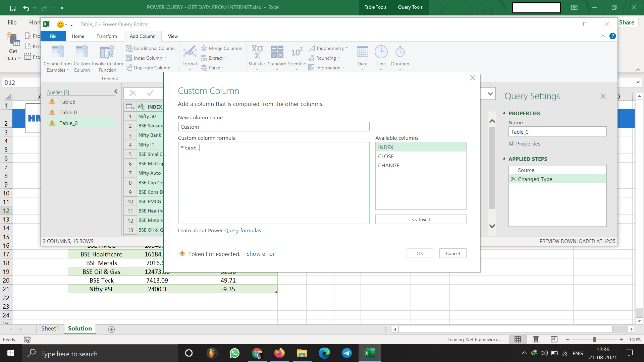Click the CHANGE available column item
The width and height of the screenshot is (644, 362).
[x=388, y=165]
